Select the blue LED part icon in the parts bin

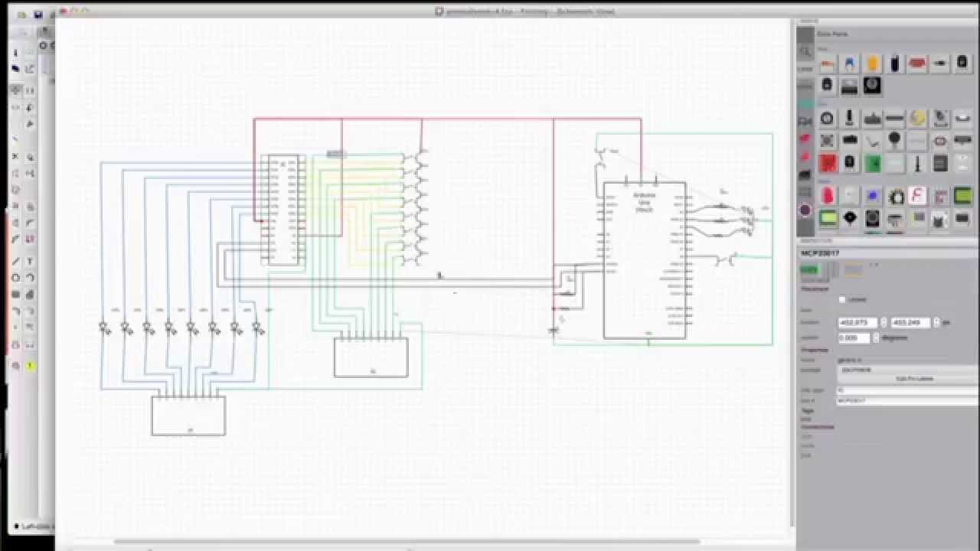click(873, 196)
